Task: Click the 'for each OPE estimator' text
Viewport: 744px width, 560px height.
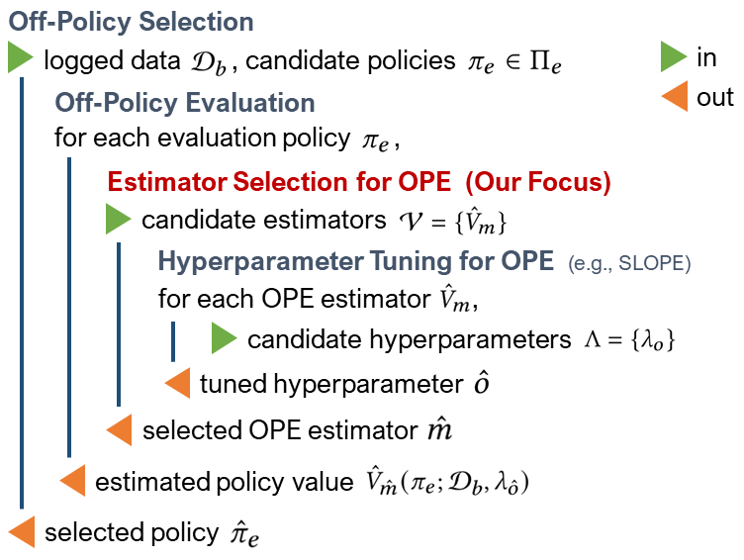Action: coord(294,299)
